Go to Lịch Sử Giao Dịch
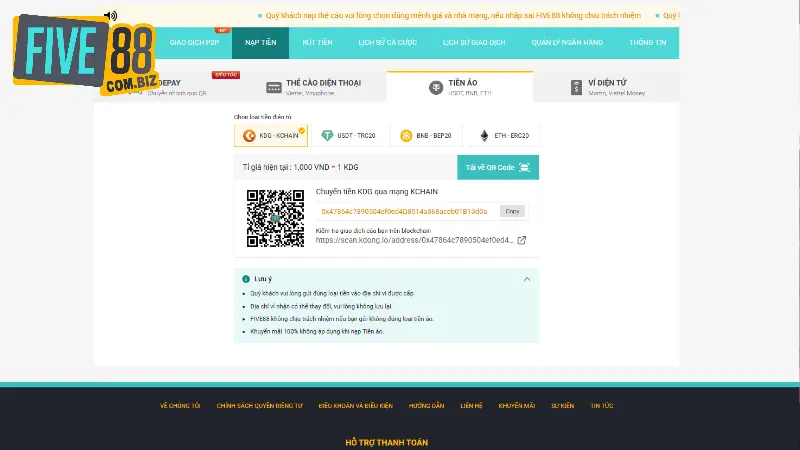 click(x=474, y=43)
